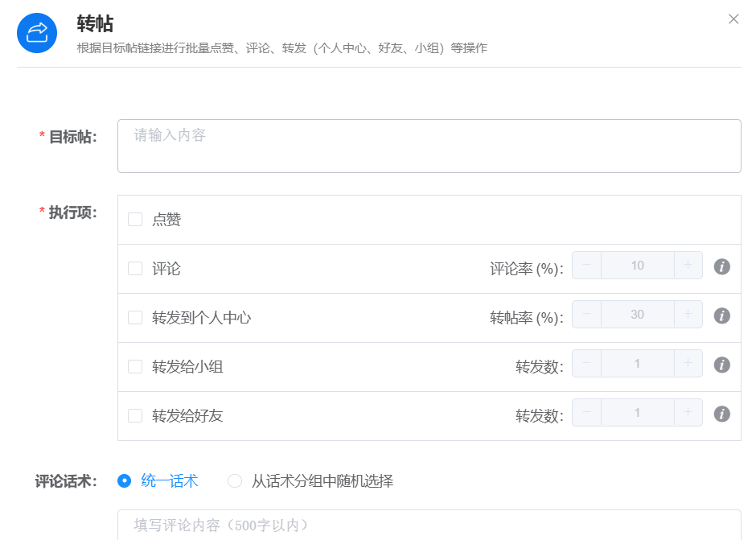The width and height of the screenshot is (756, 540).
Task: Enable the 评论 checkbox
Action: (x=135, y=268)
